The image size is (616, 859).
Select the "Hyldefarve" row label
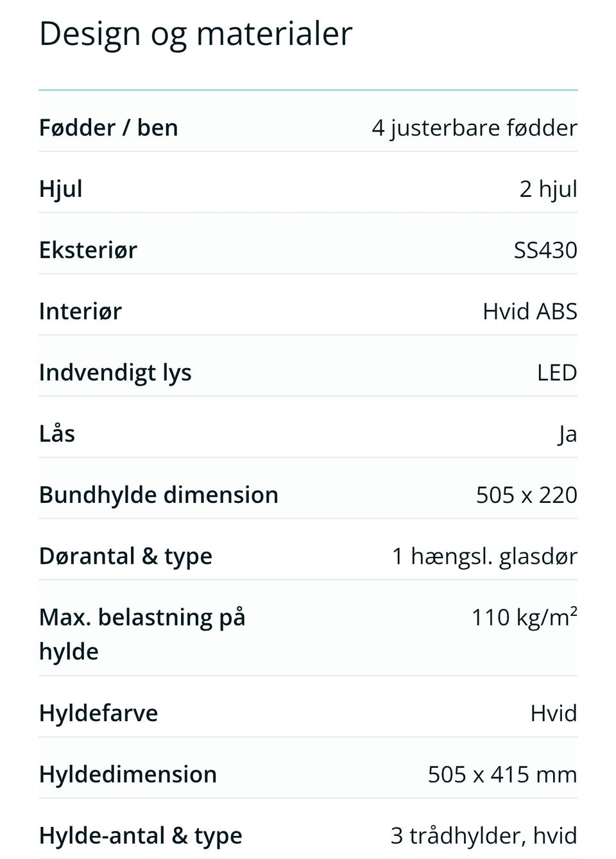tap(98, 713)
